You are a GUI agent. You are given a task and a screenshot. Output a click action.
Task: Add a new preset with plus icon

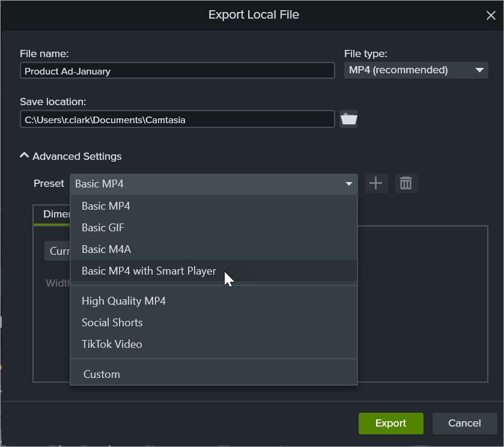point(376,184)
